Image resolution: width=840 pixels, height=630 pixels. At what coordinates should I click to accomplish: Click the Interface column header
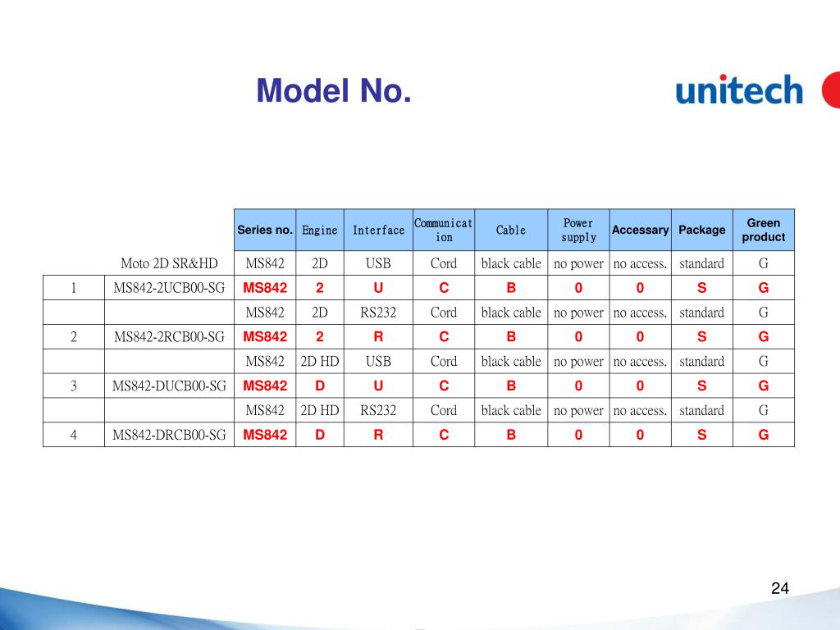point(378,230)
